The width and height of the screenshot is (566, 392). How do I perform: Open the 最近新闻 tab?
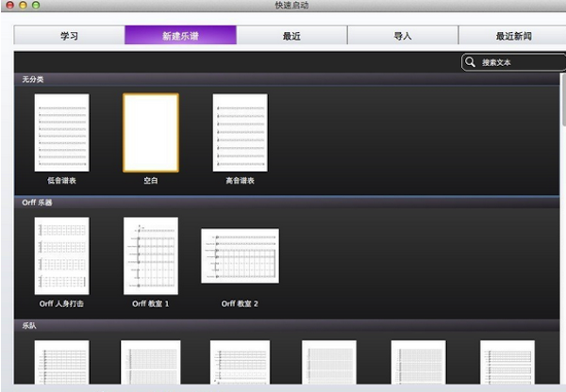pos(512,36)
